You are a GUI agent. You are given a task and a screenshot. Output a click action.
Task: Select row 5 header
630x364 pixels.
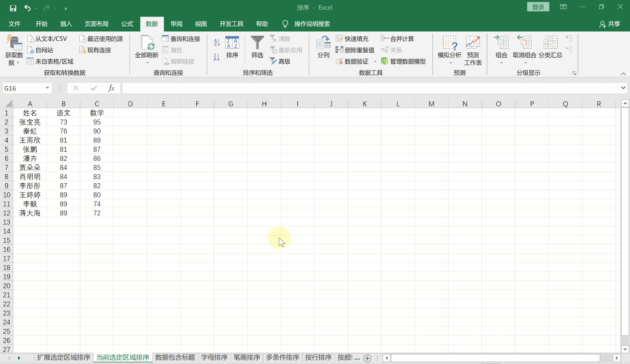point(6,149)
